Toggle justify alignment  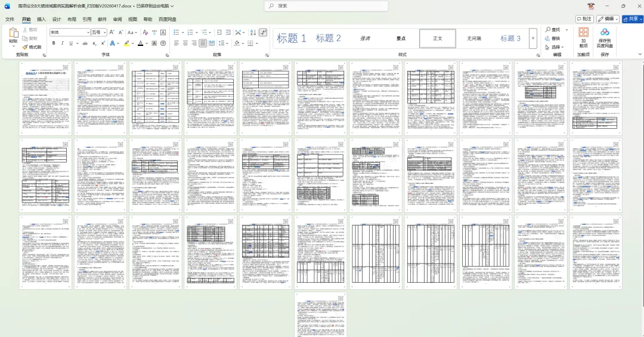(203, 43)
